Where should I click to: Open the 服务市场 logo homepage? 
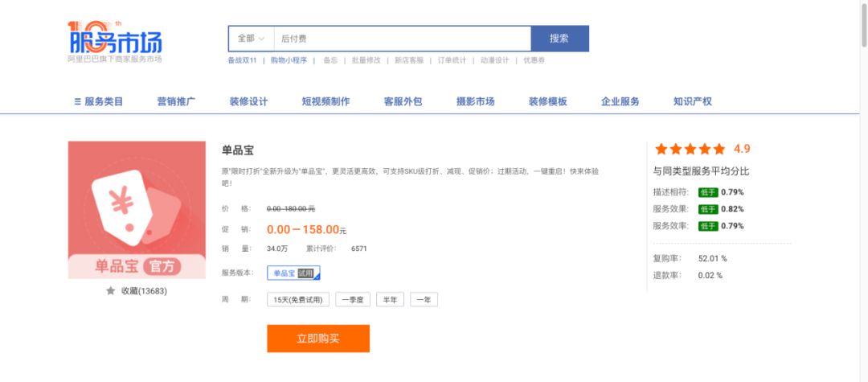coord(115,42)
